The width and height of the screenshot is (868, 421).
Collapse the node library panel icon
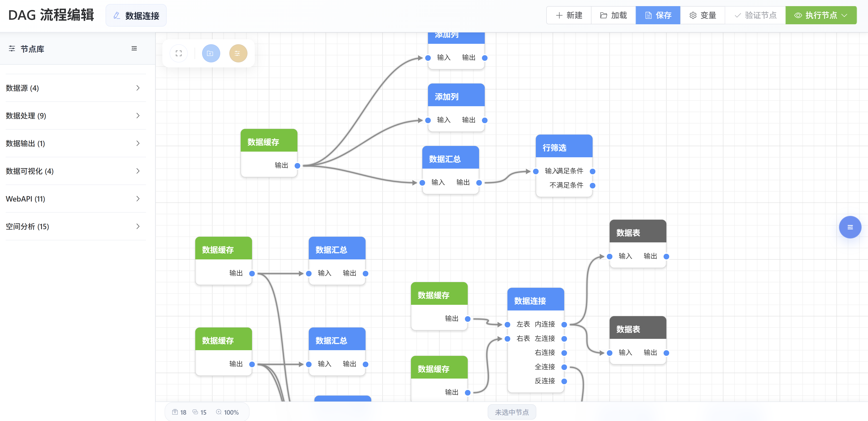point(134,49)
